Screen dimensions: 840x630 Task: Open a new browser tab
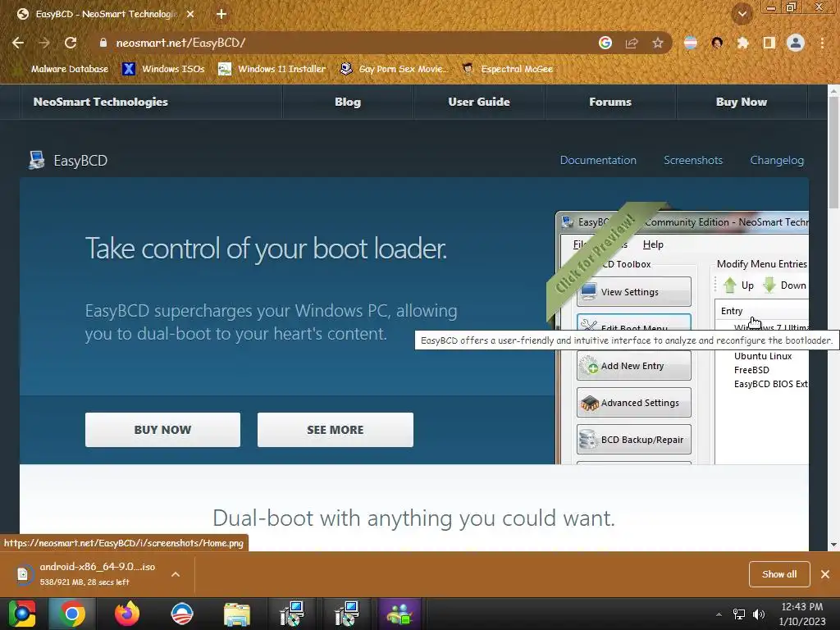pos(221,14)
